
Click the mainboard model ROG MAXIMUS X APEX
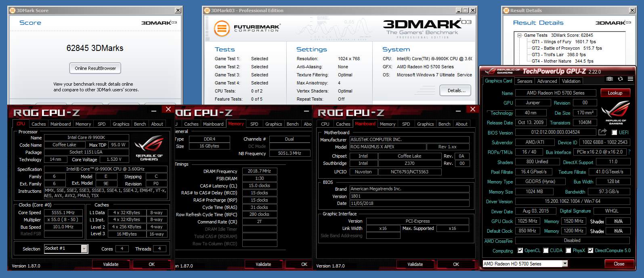point(388,147)
